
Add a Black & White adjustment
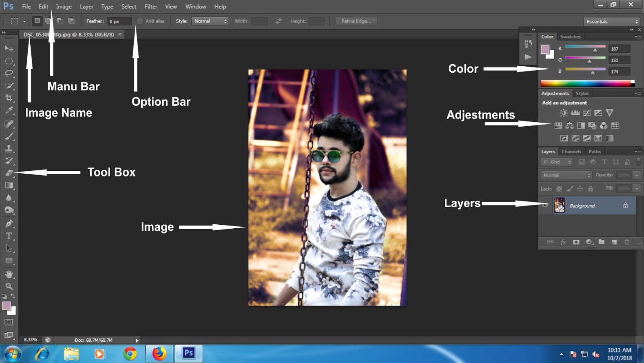tap(581, 125)
